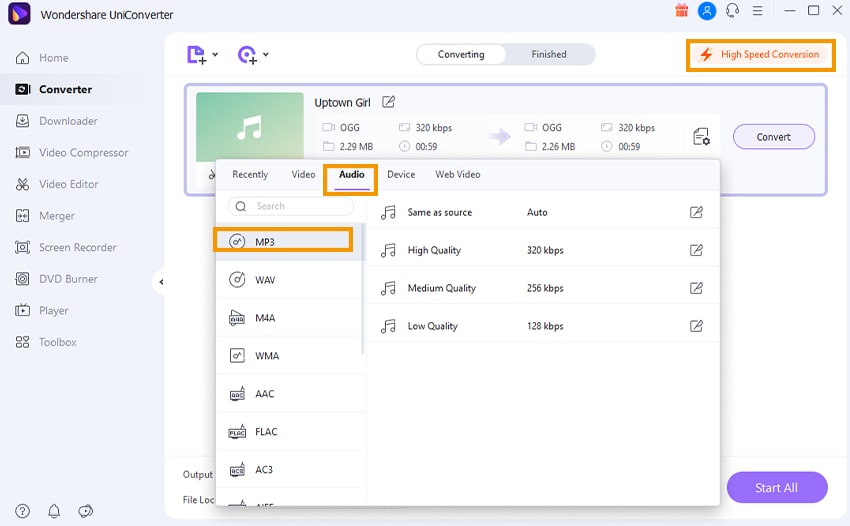Launch the Video Editor tool
This screenshot has width=850, height=526.
pos(57,184)
